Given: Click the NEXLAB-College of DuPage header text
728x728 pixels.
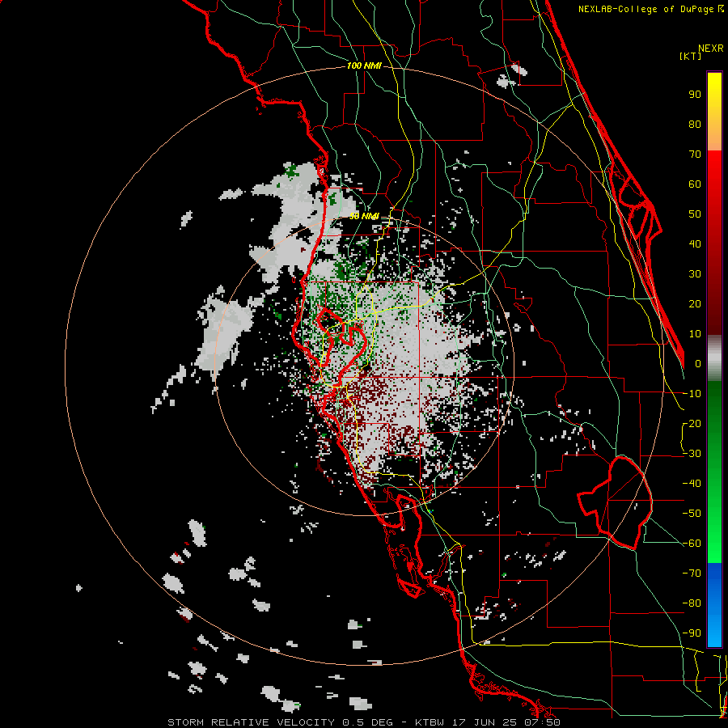Looking at the screenshot, I should [650, 9].
